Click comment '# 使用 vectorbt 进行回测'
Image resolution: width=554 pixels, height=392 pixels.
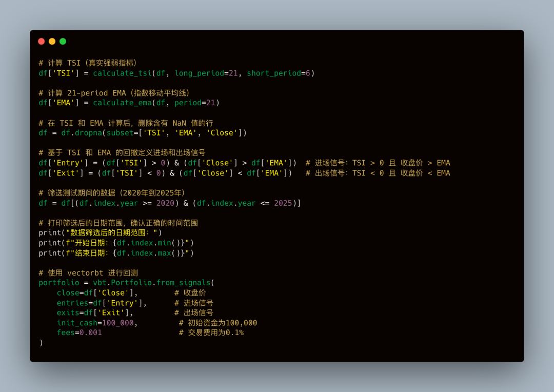tap(88, 273)
